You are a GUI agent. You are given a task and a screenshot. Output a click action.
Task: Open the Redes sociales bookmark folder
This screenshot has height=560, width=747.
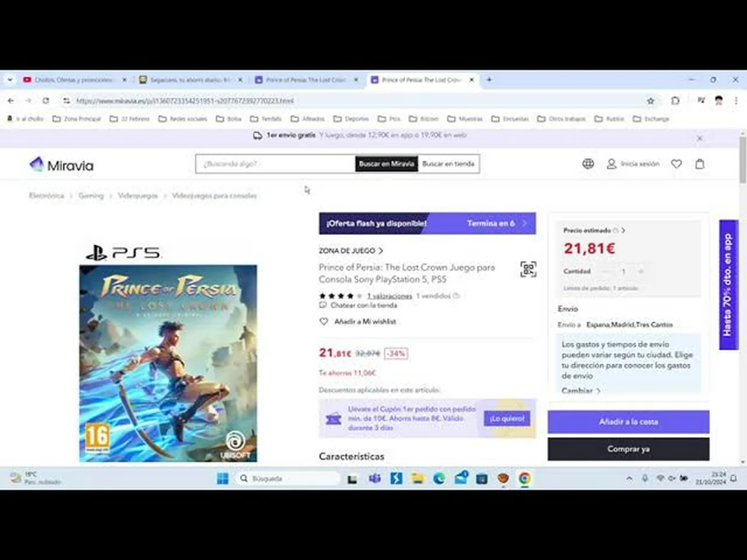[x=182, y=119]
